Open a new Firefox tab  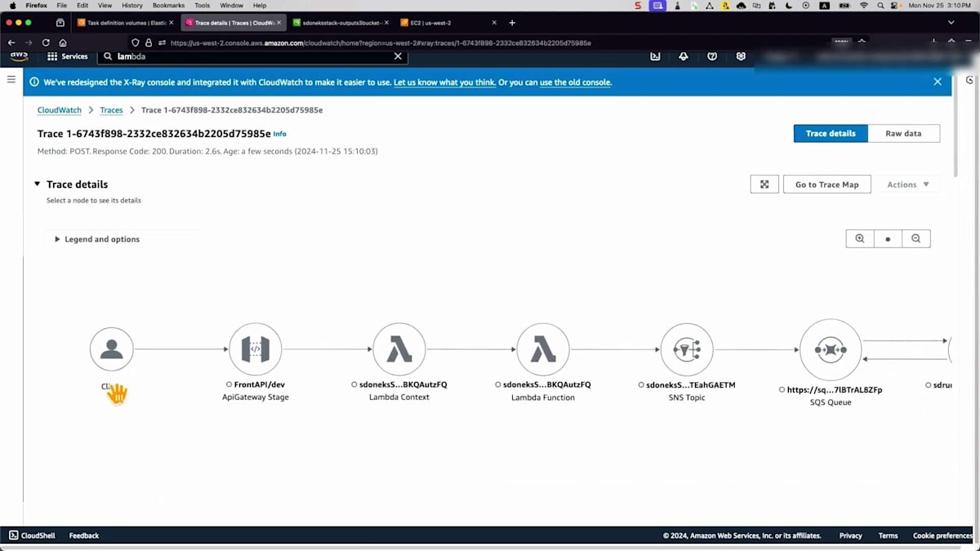[x=512, y=23]
